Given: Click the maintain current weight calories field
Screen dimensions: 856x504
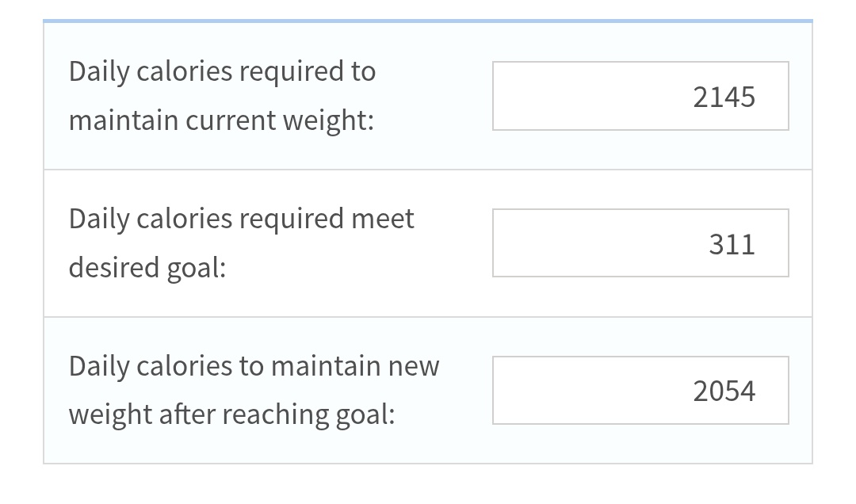Looking at the screenshot, I should (640, 96).
